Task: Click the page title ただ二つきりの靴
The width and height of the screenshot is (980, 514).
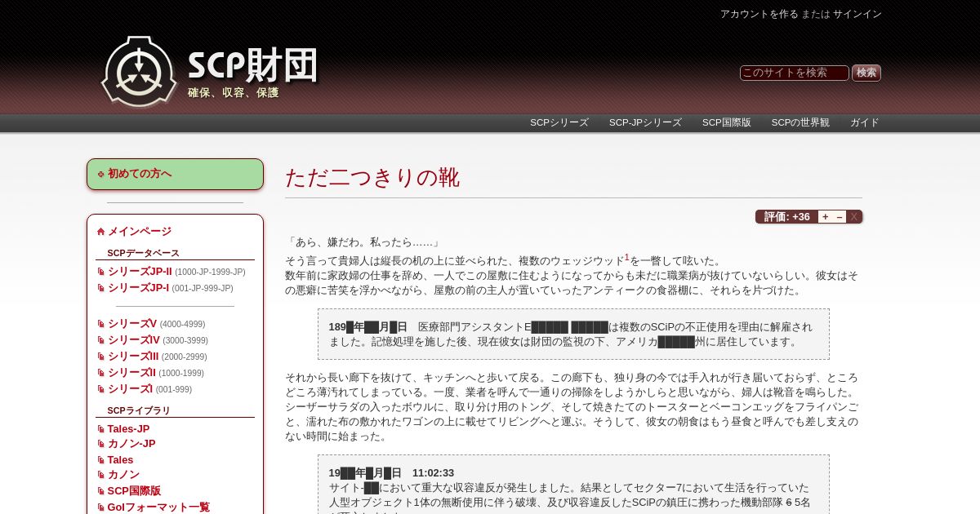Action: [372, 177]
